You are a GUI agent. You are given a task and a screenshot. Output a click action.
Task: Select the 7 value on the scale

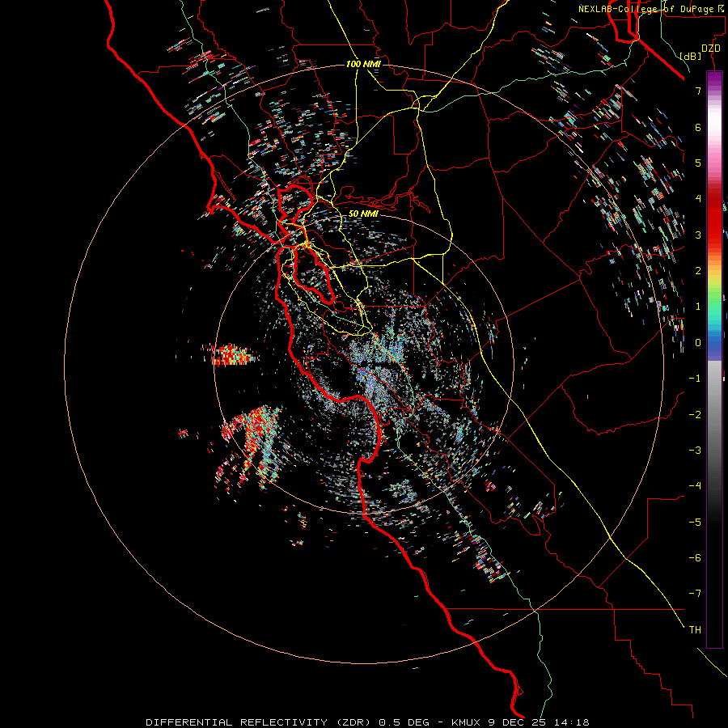[x=698, y=91]
